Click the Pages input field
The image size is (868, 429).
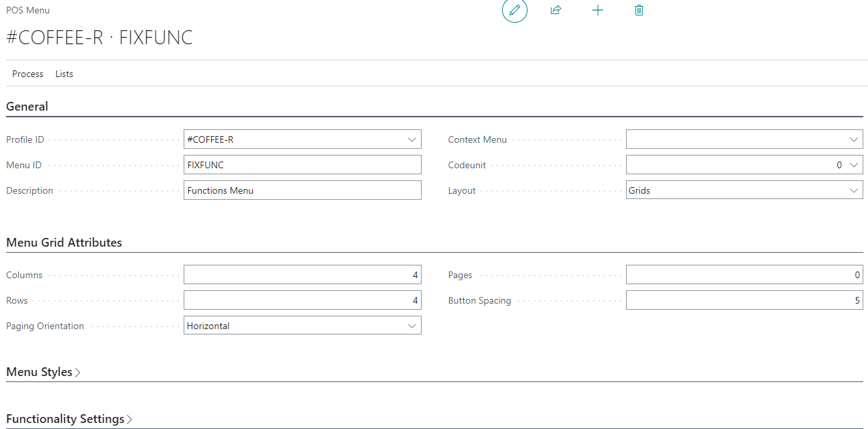(x=744, y=275)
